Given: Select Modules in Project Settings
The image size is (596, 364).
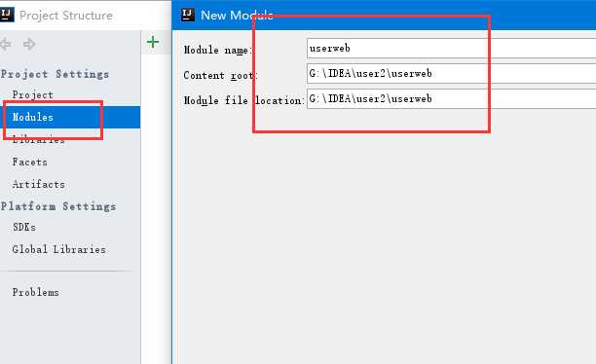Looking at the screenshot, I should [70, 117].
